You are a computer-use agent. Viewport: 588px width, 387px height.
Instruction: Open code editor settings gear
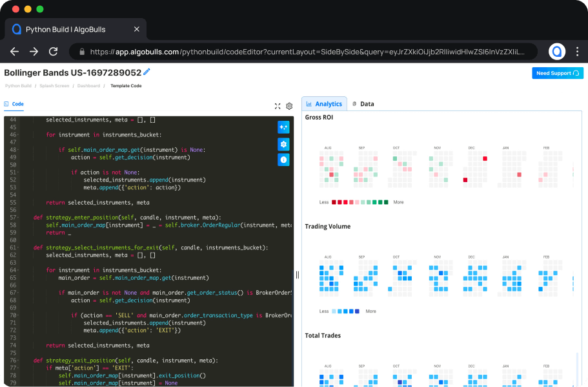tap(289, 106)
